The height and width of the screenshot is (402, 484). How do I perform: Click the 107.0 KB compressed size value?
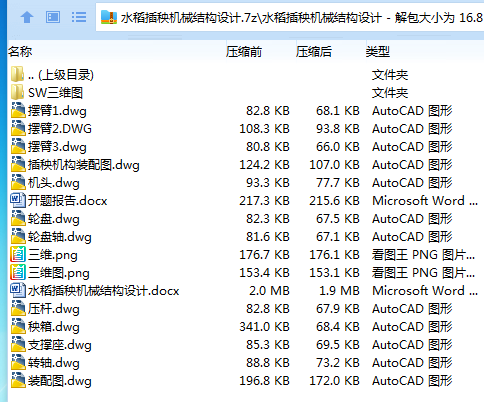pos(335,165)
